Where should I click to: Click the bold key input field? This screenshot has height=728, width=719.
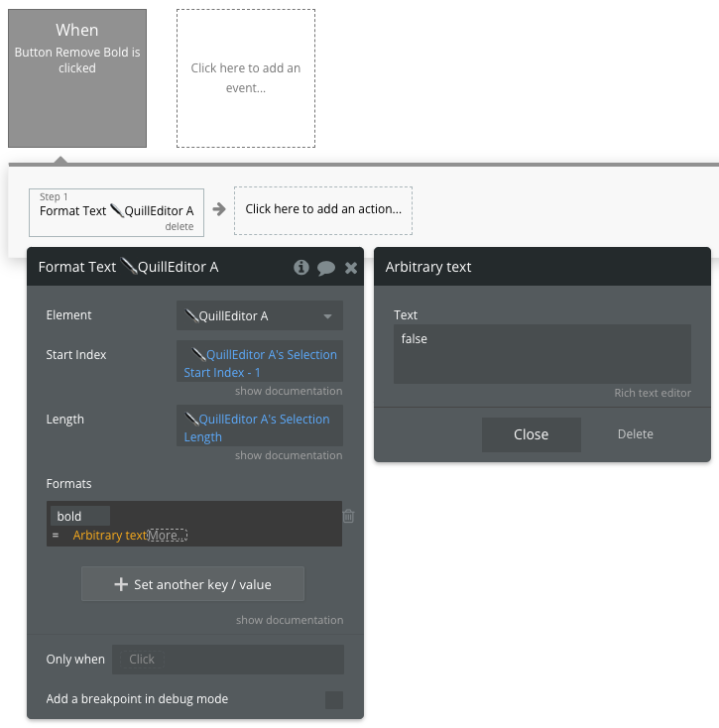[79, 516]
